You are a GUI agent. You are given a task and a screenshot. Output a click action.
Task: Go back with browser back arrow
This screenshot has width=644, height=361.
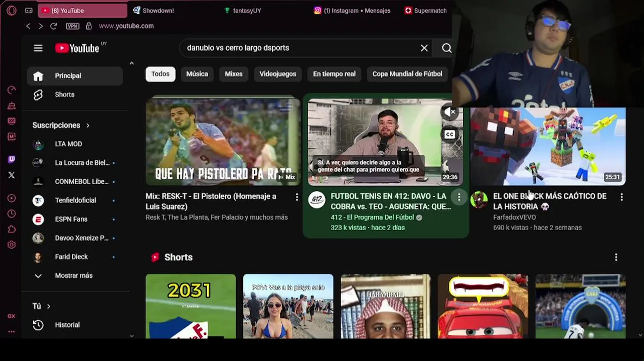pyautogui.click(x=28, y=26)
